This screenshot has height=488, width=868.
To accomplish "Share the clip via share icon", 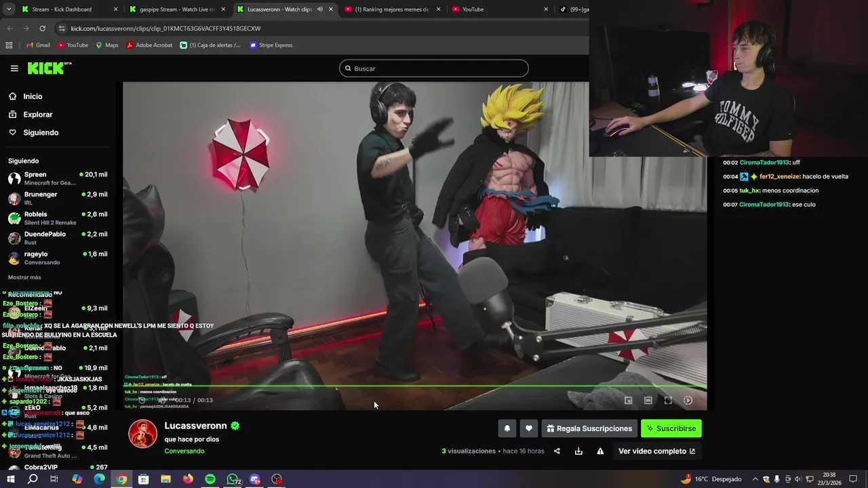I will coord(557,451).
